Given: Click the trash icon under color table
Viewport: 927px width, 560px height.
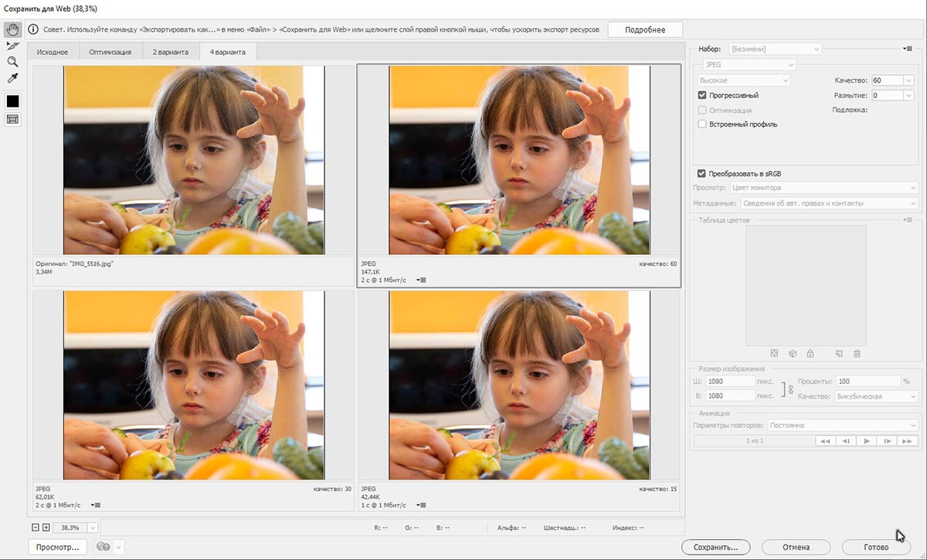Looking at the screenshot, I should pos(857,354).
